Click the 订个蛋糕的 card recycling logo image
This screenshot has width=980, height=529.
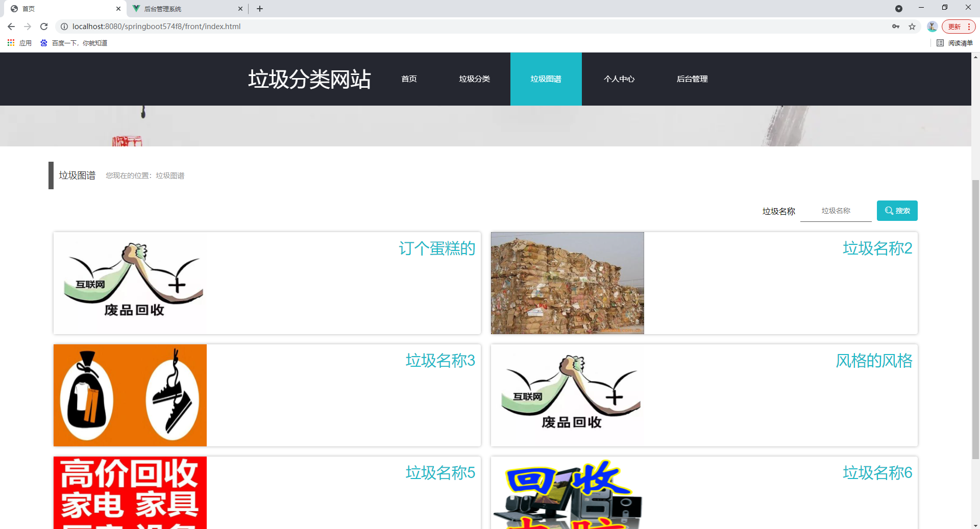pos(130,283)
